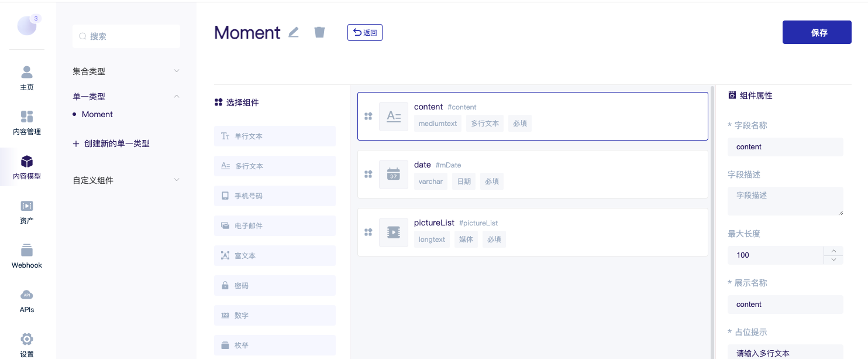Viewport: 868px width, 359px height.
Task: Click the 组件属性 panel header icon
Action: tap(732, 95)
